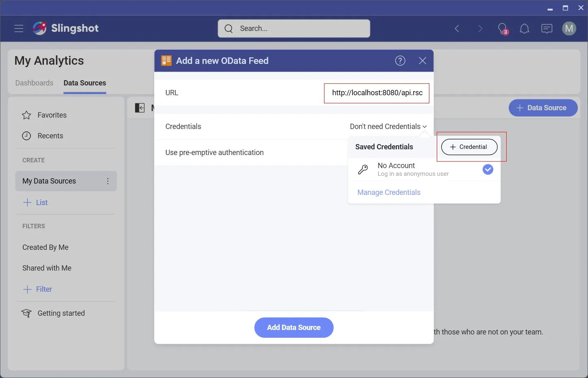
Task: Collapse the side panel icon
Action: coord(139,108)
